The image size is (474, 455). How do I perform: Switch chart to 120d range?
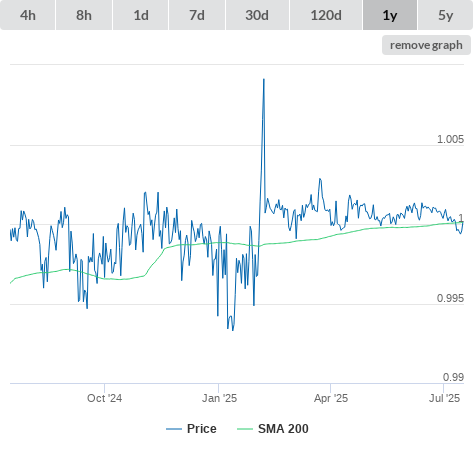[x=326, y=15]
